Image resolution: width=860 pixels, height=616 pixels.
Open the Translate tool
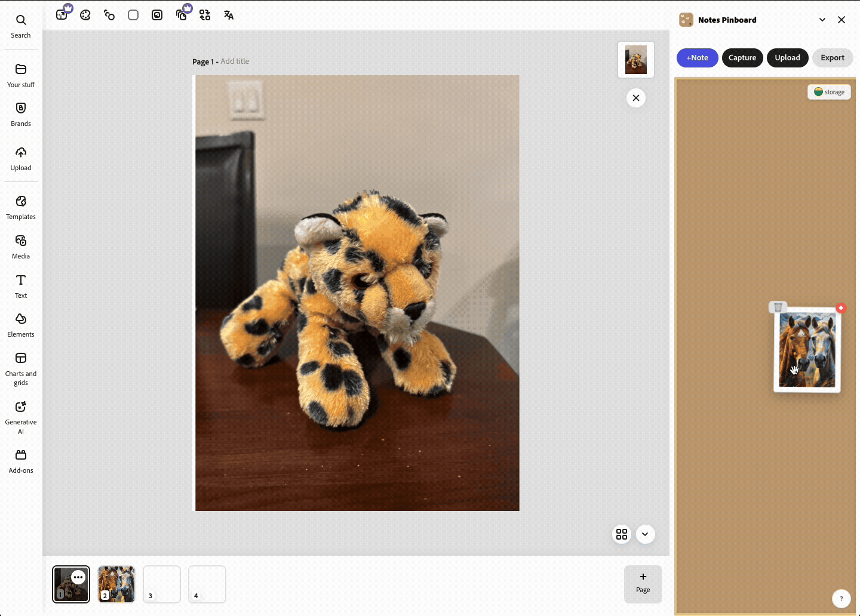click(229, 16)
